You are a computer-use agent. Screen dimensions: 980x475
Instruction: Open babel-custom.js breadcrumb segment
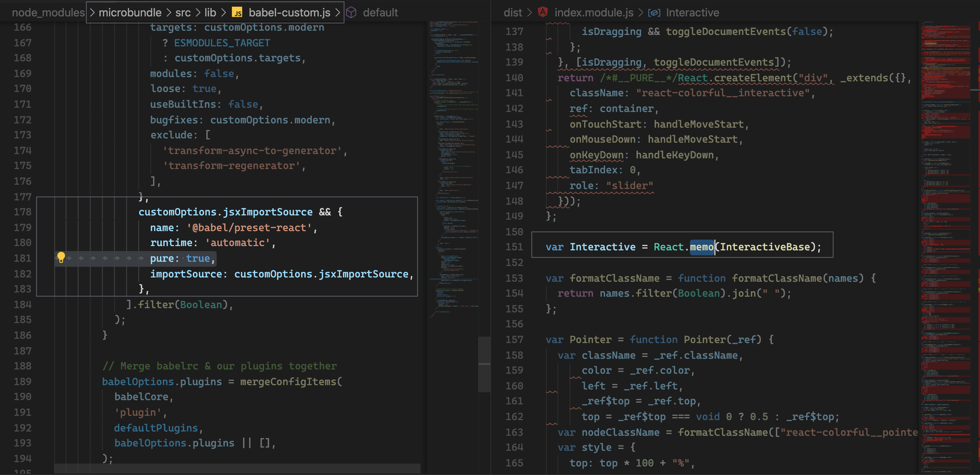click(x=289, y=12)
